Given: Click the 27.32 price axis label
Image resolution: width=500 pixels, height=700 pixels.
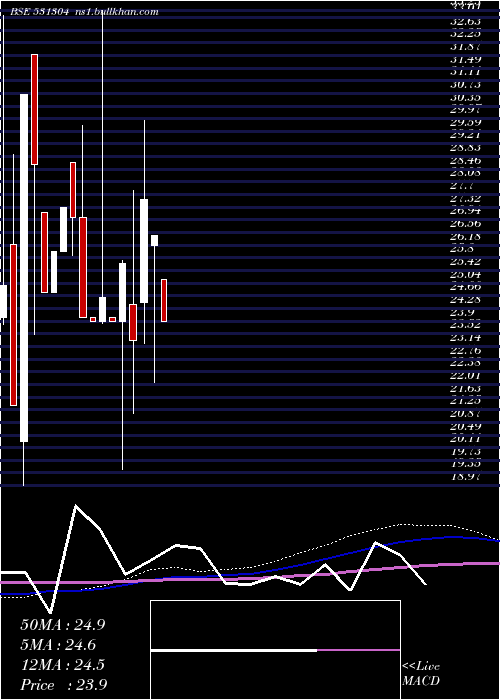Looking at the screenshot, I should tap(465, 198).
